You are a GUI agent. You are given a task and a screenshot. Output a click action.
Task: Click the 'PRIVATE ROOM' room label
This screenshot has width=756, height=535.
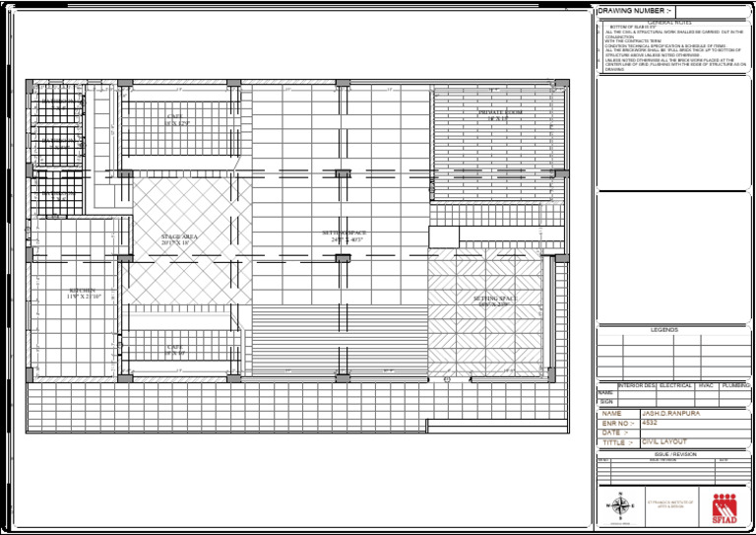[x=500, y=112]
